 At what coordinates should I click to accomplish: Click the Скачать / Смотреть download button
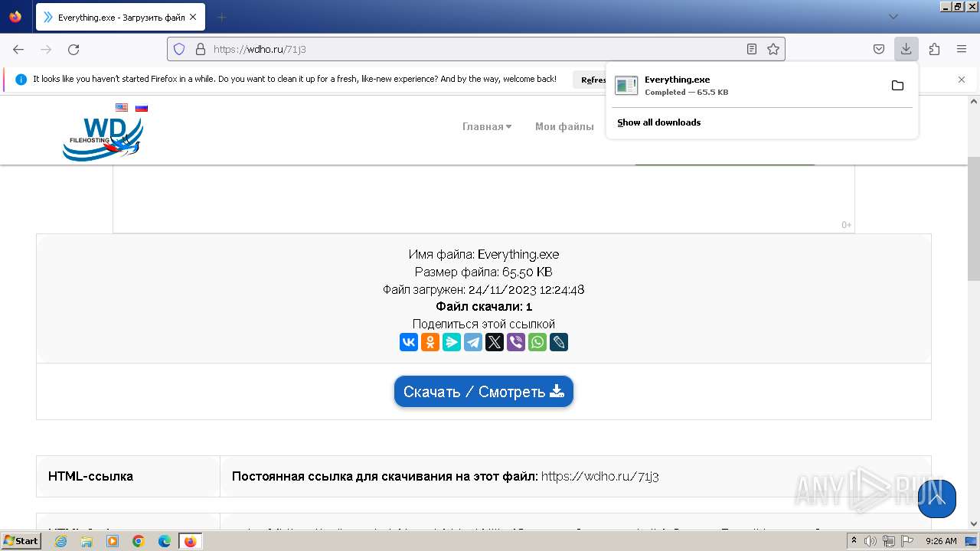coord(484,392)
